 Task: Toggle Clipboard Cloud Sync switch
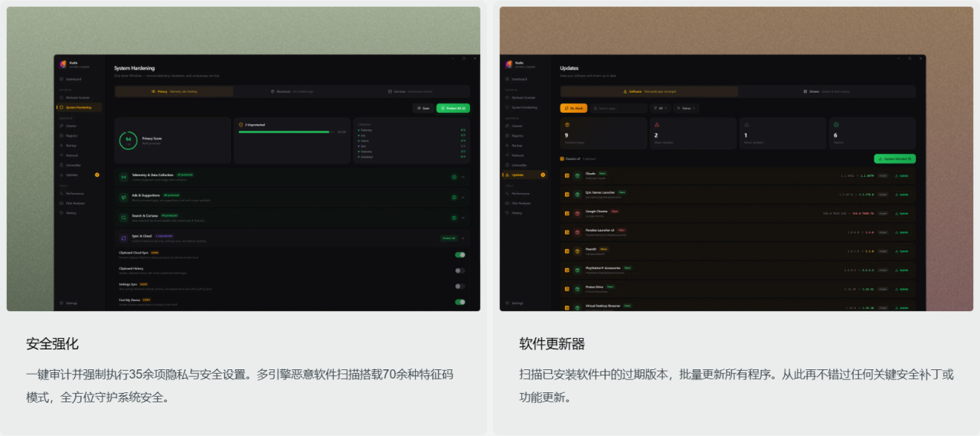pos(460,254)
